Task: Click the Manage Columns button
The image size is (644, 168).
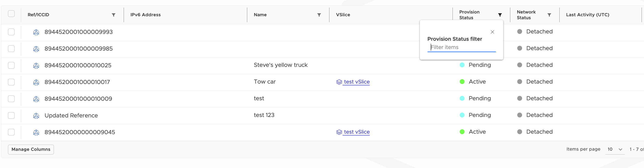Action: click(x=31, y=149)
